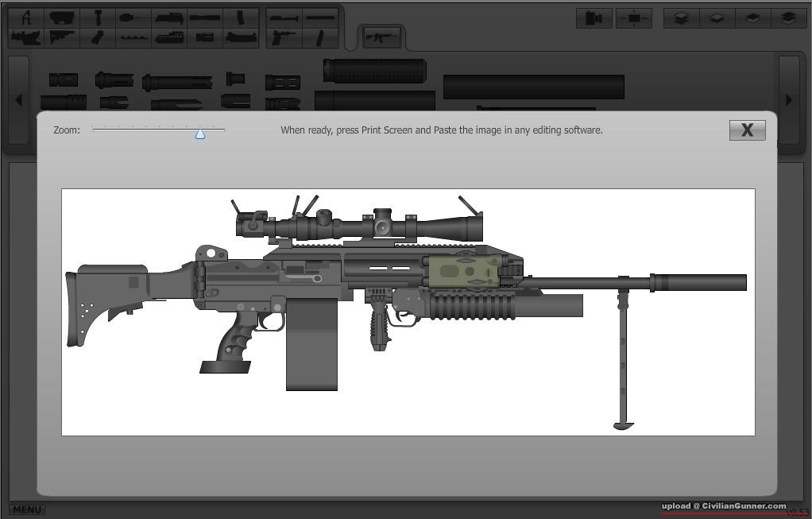The height and width of the screenshot is (519, 812).
Task: Select the rail segment category icon
Action: [133, 37]
